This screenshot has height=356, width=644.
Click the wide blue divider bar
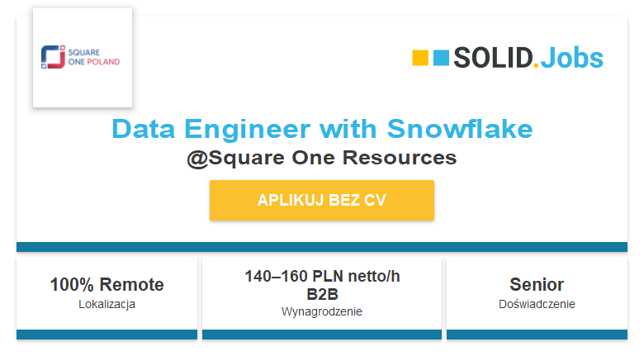tap(322, 247)
